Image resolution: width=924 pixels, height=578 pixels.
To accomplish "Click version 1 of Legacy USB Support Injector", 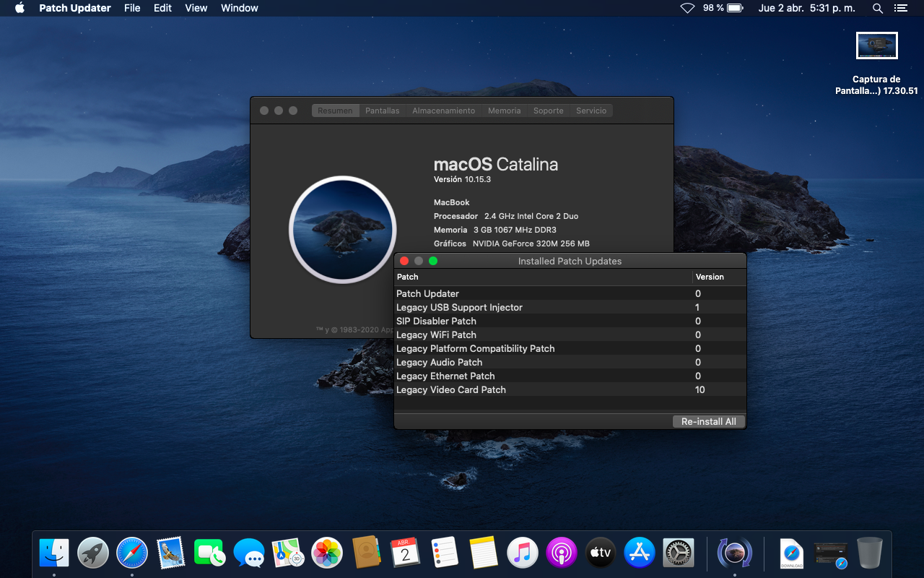I will pos(697,307).
